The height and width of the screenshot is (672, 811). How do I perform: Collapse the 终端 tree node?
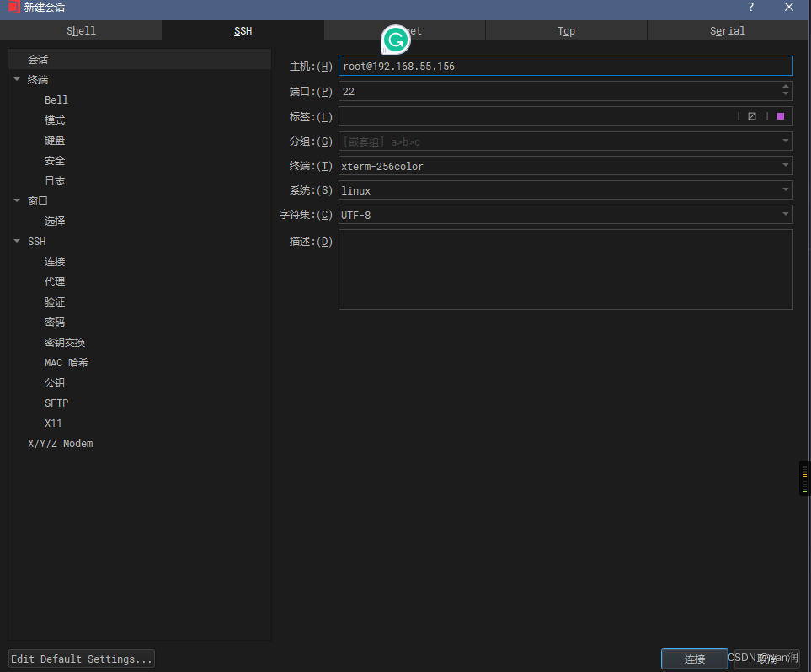(x=17, y=79)
